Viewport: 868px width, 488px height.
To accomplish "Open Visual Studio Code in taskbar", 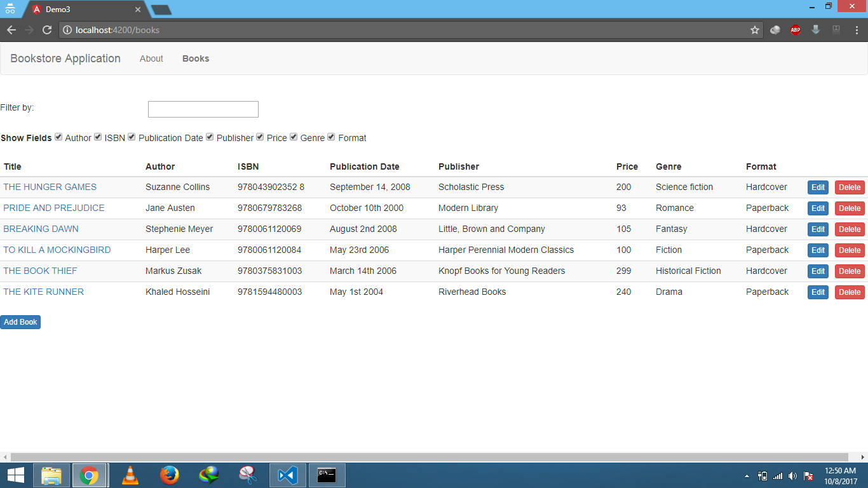I will coord(287,475).
